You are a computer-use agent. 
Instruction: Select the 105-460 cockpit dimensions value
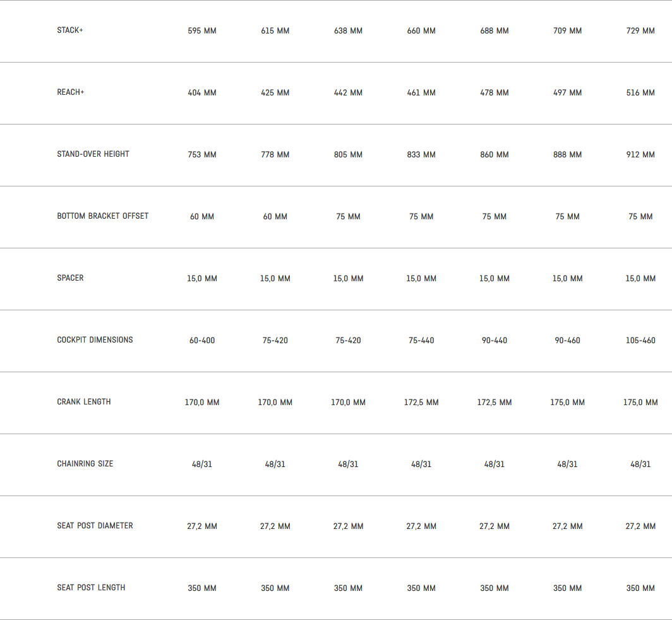point(640,341)
